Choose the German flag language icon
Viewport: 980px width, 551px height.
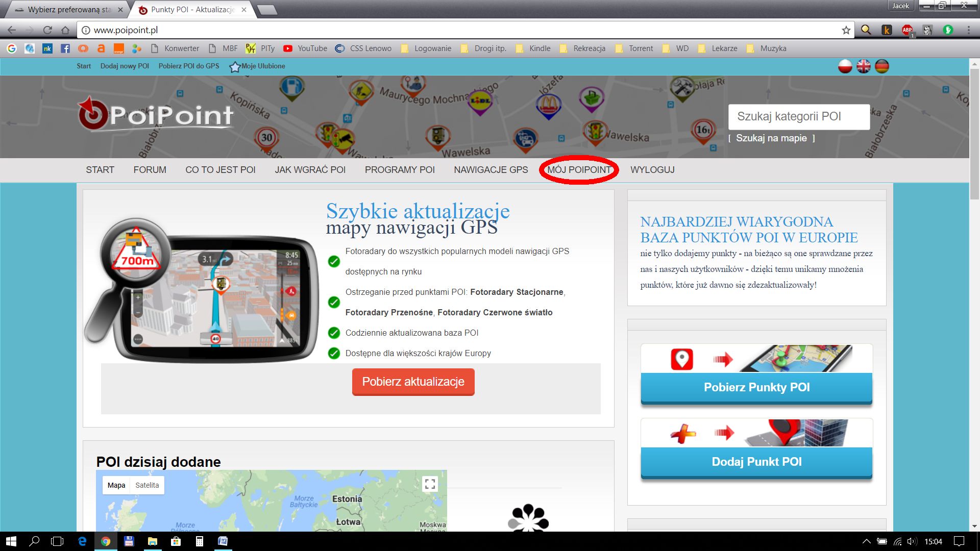882,66
